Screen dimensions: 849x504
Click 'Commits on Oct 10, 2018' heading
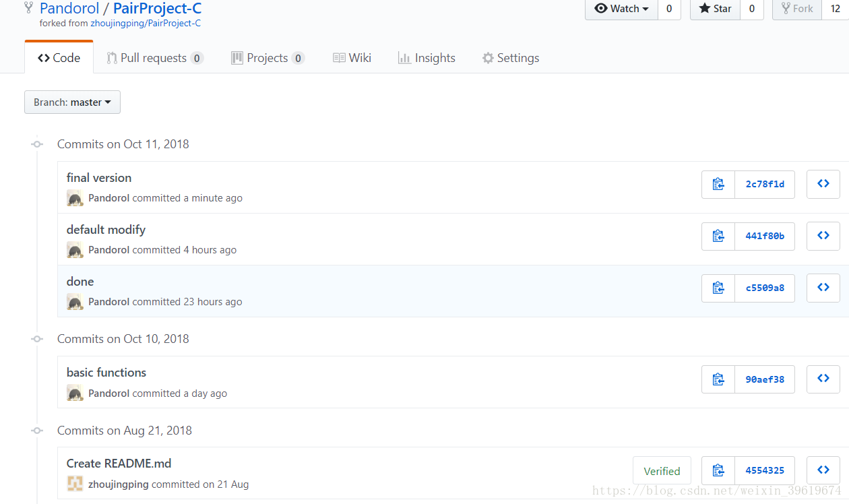[123, 339]
